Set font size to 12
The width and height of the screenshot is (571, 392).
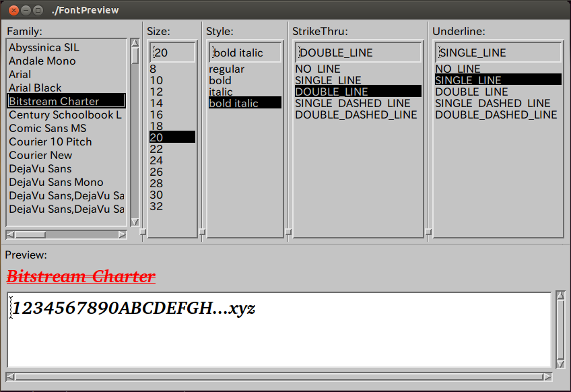coord(172,92)
